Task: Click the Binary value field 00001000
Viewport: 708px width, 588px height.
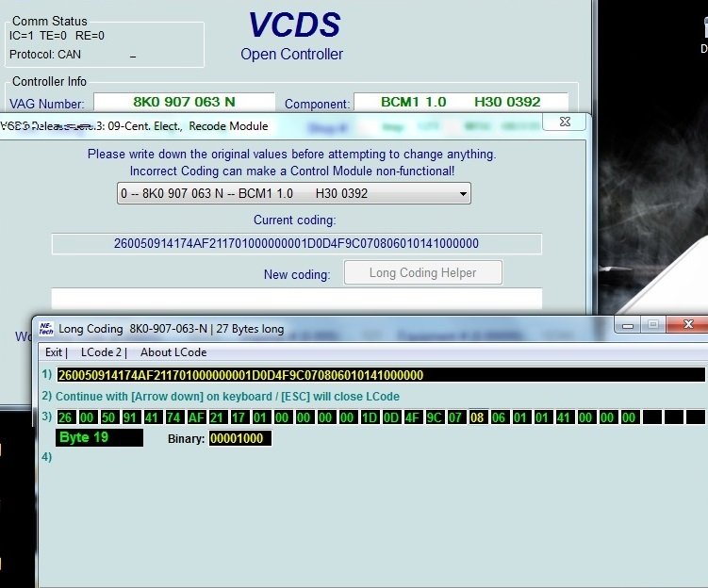Action: (x=239, y=438)
